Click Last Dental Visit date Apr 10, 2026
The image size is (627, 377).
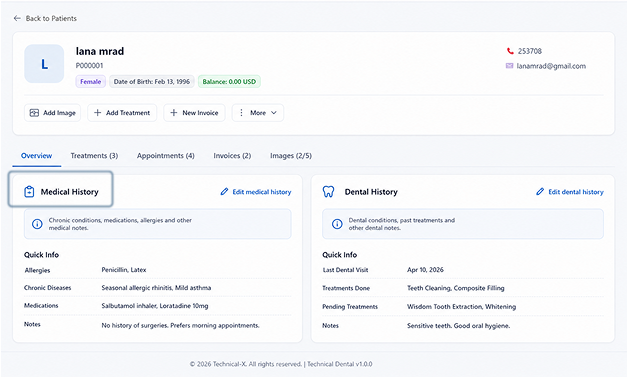[x=425, y=270]
